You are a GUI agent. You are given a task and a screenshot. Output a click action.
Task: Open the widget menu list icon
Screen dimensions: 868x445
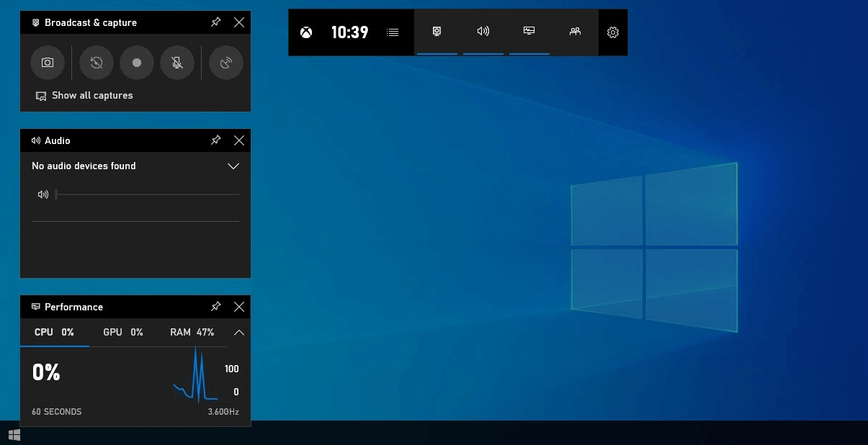pyautogui.click(x=393, y=32)
